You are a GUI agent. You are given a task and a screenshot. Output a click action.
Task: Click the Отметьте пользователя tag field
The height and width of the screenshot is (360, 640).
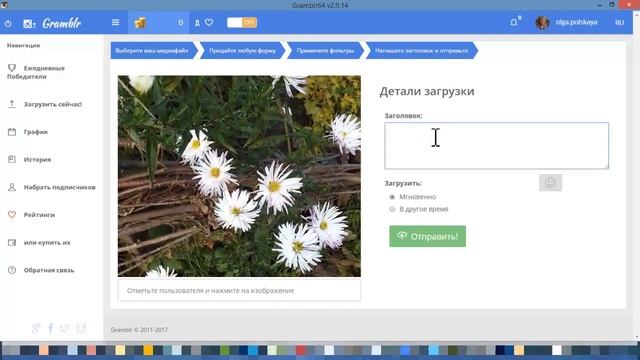click(x=239, y=291)
